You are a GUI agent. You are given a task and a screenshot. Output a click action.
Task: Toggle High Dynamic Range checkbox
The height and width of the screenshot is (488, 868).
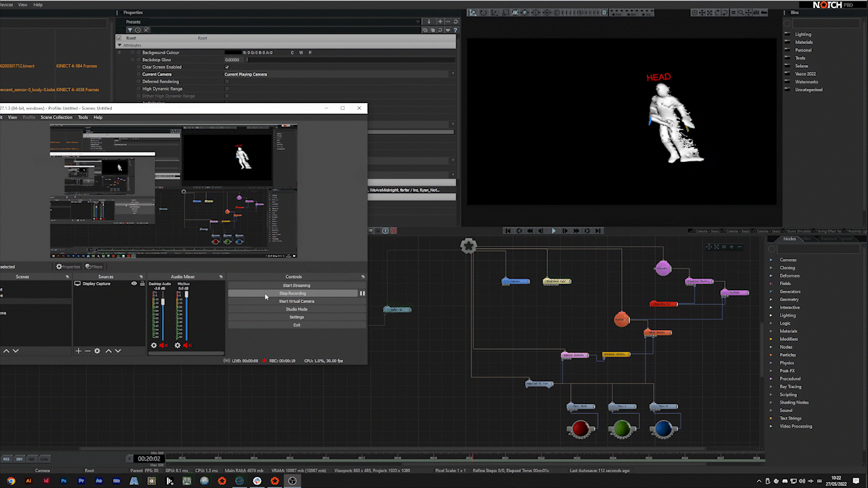pyautogui.click(x=227, y=89)
